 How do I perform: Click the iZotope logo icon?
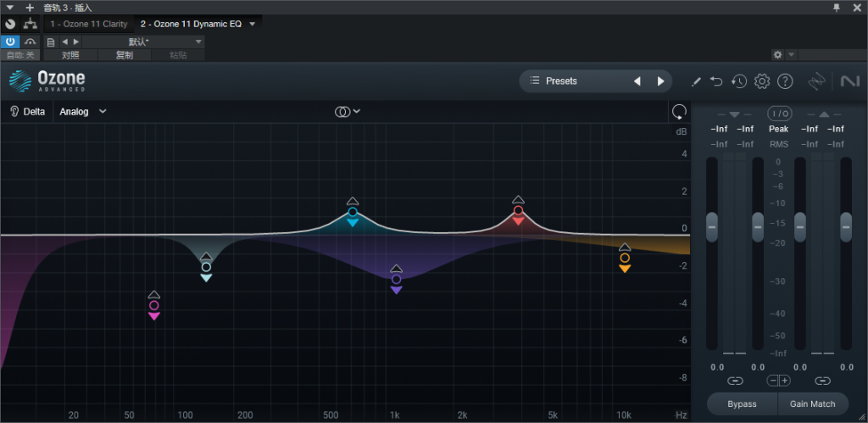[816, 81]
